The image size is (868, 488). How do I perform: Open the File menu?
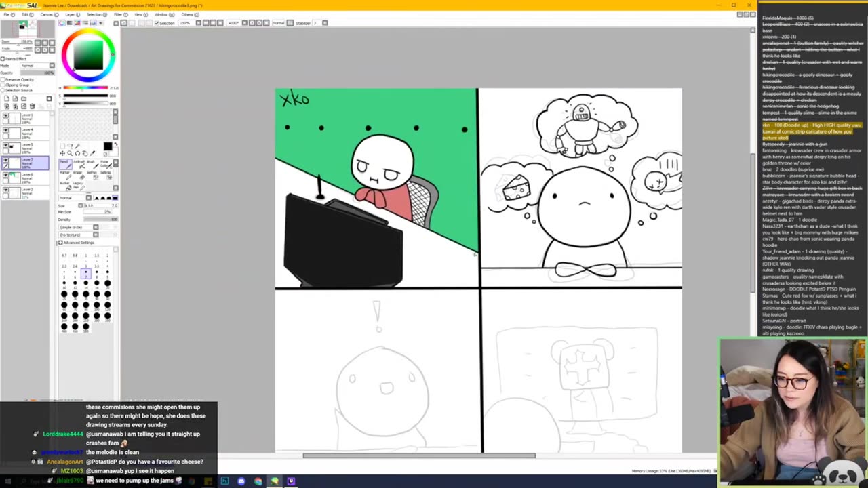(9, 14)
